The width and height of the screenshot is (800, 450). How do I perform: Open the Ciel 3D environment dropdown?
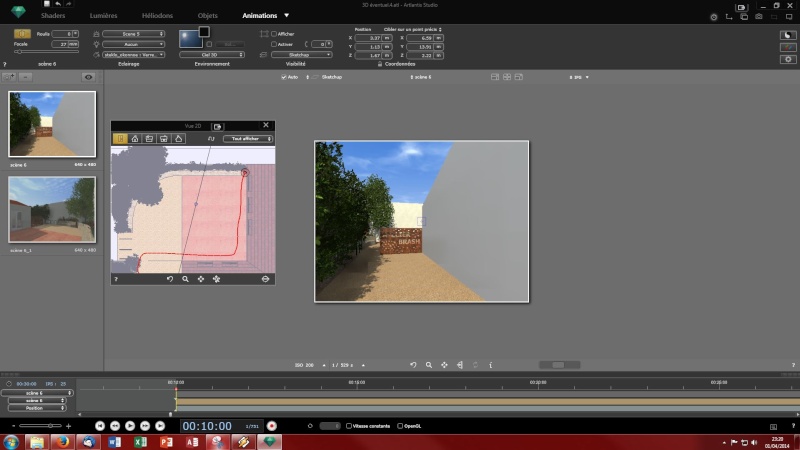(x=212, y=55)
